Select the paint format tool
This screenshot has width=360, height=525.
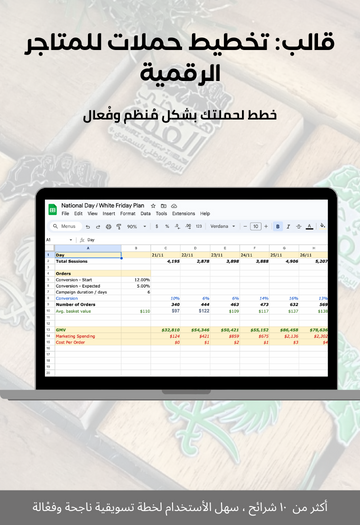(x=119, y=227)
